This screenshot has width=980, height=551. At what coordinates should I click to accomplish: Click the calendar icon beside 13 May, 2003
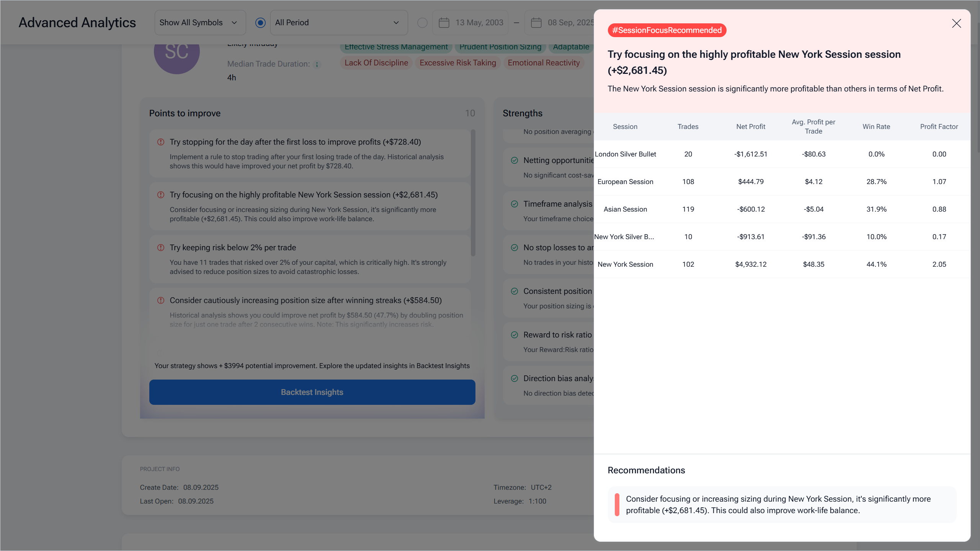444,23
